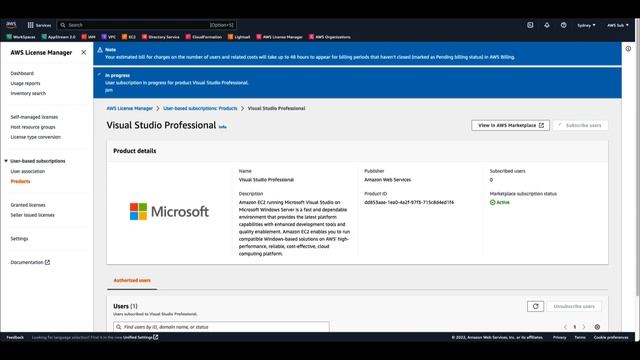
Task: Refresh the Users table
Action: pyautogui.click(x=535, y=306)
